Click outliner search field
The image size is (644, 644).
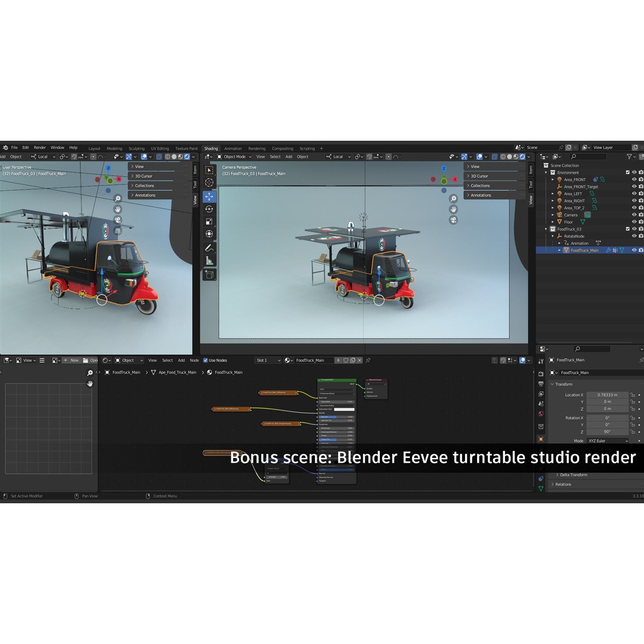click(x=587, y=156)
